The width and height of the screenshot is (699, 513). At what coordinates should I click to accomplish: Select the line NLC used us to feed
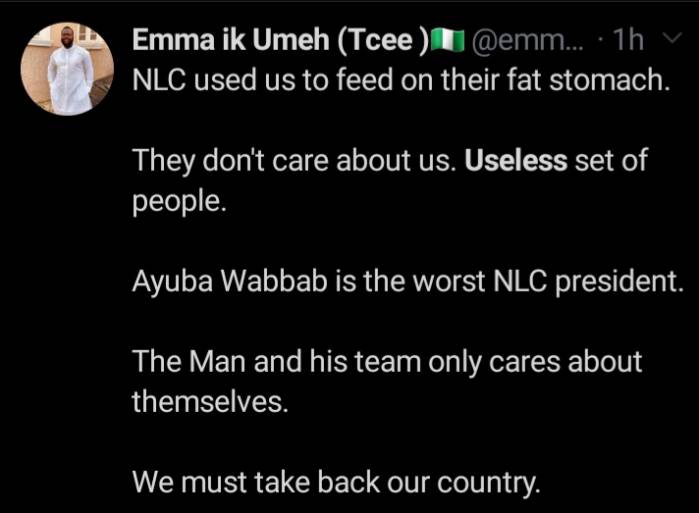pyautogui.click(x=401, y=80)
